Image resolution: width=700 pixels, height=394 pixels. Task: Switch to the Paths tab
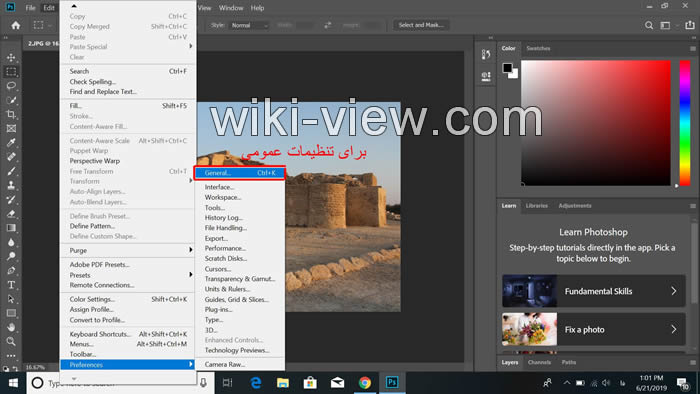[569, 362]
